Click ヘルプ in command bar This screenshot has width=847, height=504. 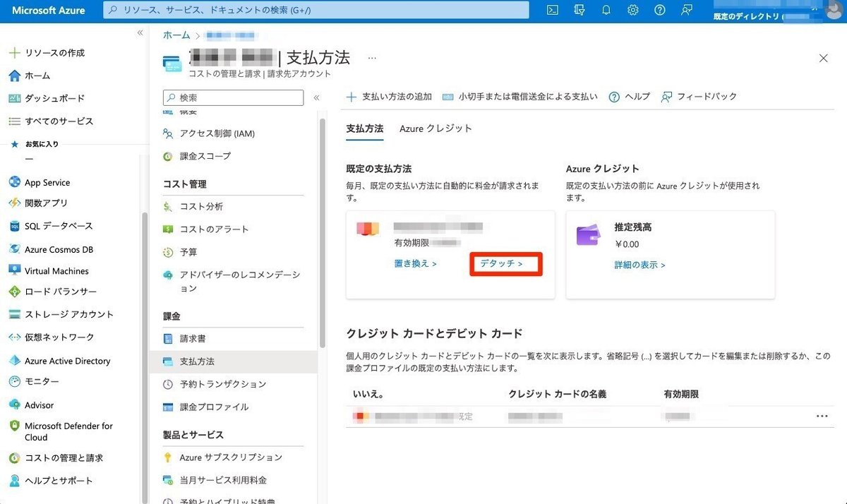629,97
